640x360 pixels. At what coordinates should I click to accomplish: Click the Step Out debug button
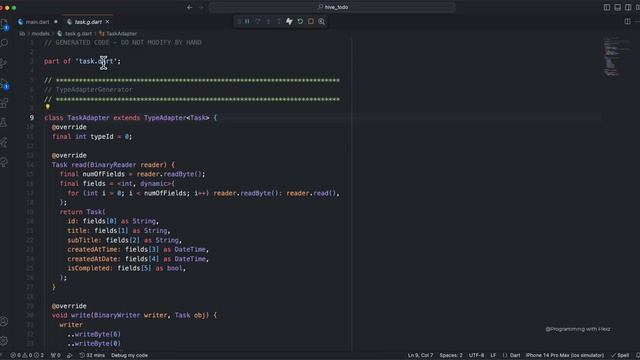(279, 21)
